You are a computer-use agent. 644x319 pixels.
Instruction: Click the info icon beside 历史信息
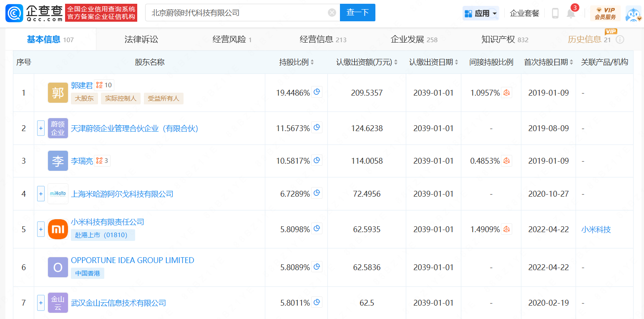click(x=620, y=40)
